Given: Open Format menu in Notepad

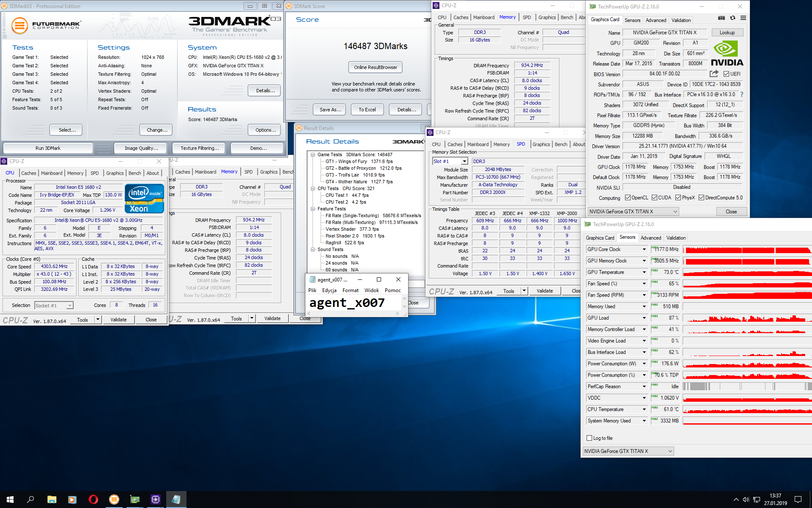Looking at the screenshot, I should click(351, 290).
